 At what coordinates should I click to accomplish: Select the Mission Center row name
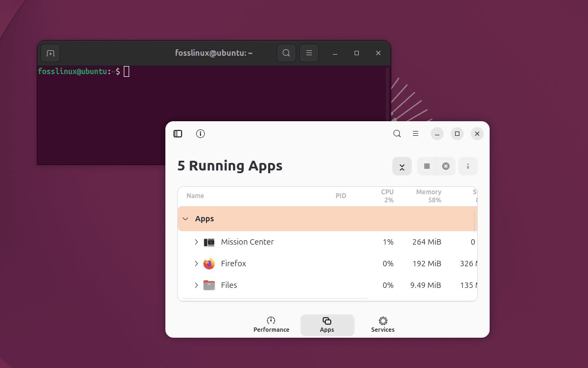(247, 242)
